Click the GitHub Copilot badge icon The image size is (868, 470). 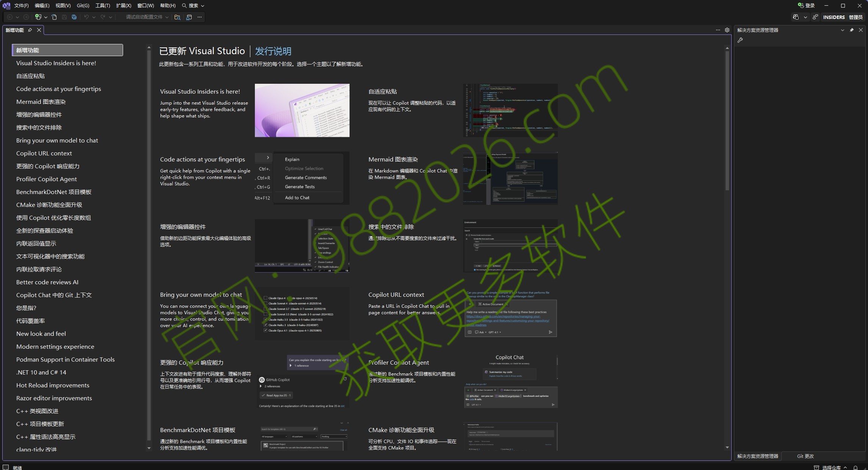click(796, 17)
